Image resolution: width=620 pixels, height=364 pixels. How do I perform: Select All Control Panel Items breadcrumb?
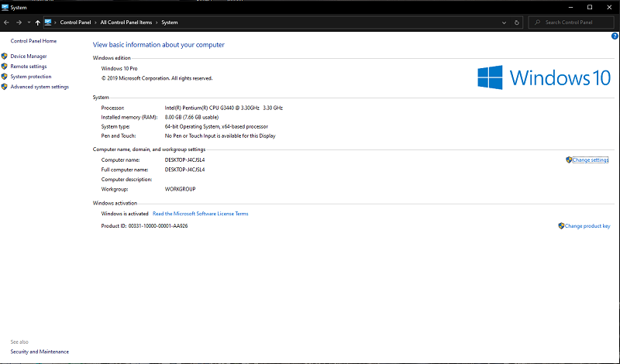click(126, 22)
